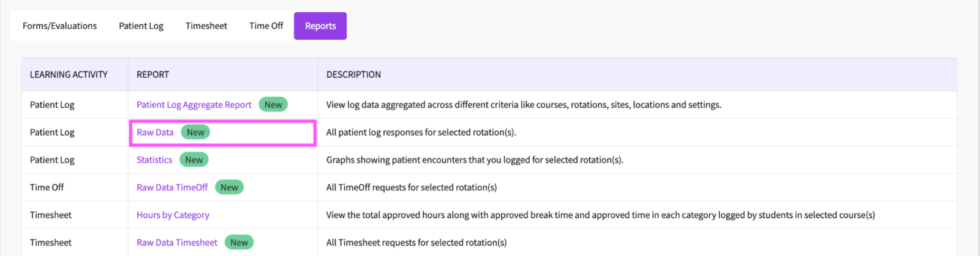Click the New badge next to Statistics
Viewport: 980px width, 256px height.
pyautogui.click(x=194, y=160)
